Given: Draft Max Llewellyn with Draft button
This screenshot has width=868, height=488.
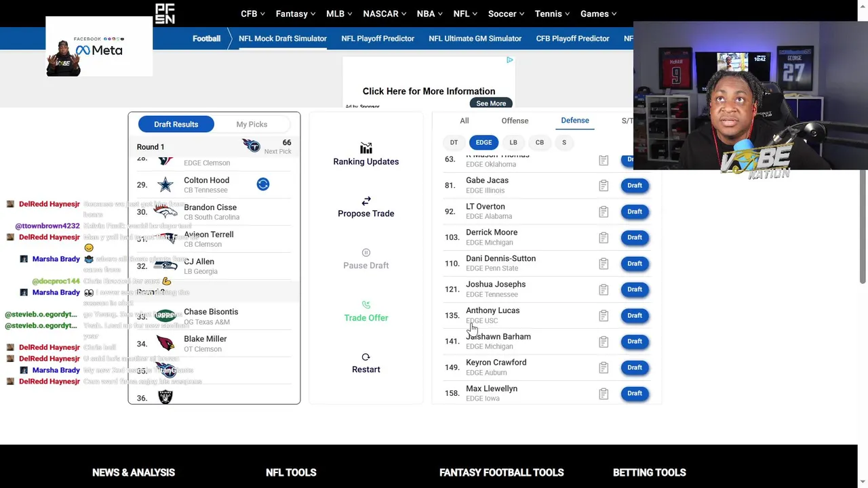Looking at the screenshot, I should pos(635,393).
